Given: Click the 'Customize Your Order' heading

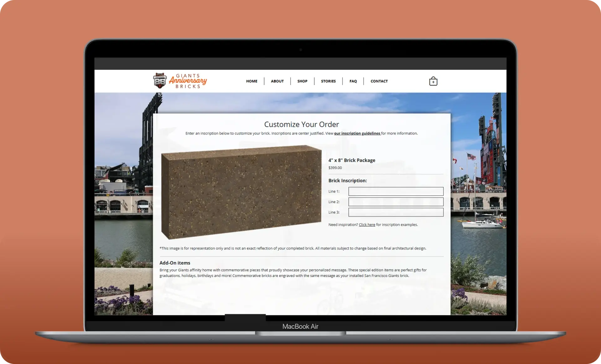Looking at the screenshot, I should coord(301,124).
